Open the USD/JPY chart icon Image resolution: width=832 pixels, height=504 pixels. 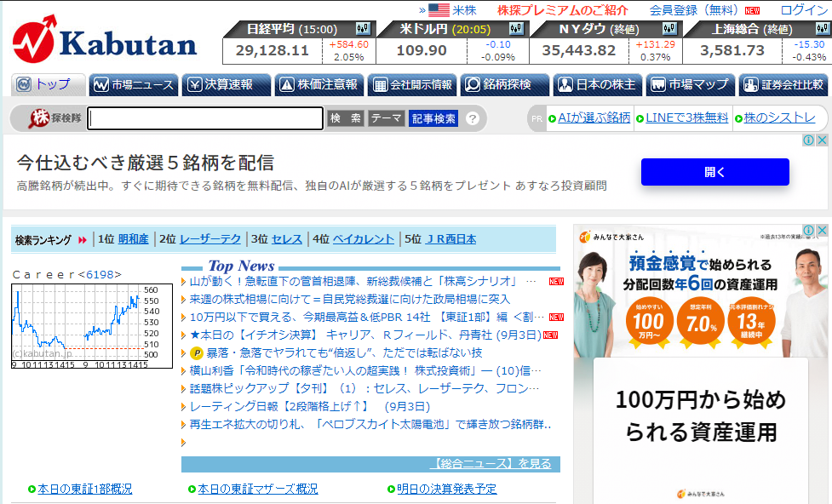[x=516, y=28]
